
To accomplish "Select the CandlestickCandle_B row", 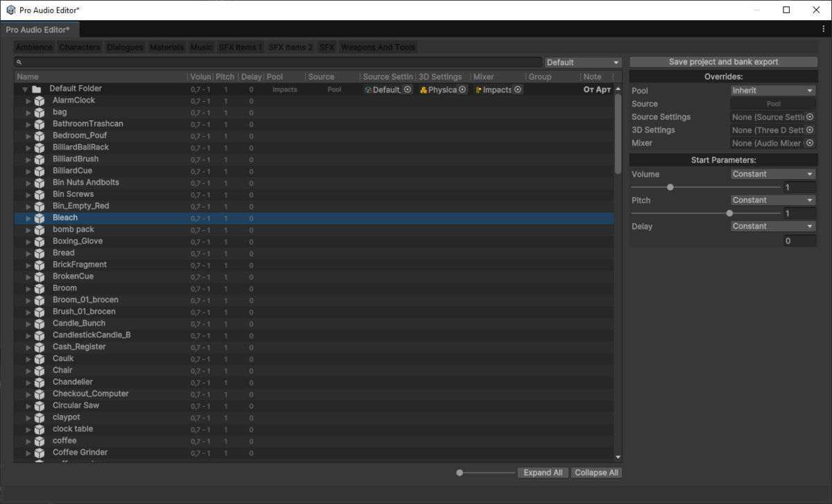I will coord(313,336).
